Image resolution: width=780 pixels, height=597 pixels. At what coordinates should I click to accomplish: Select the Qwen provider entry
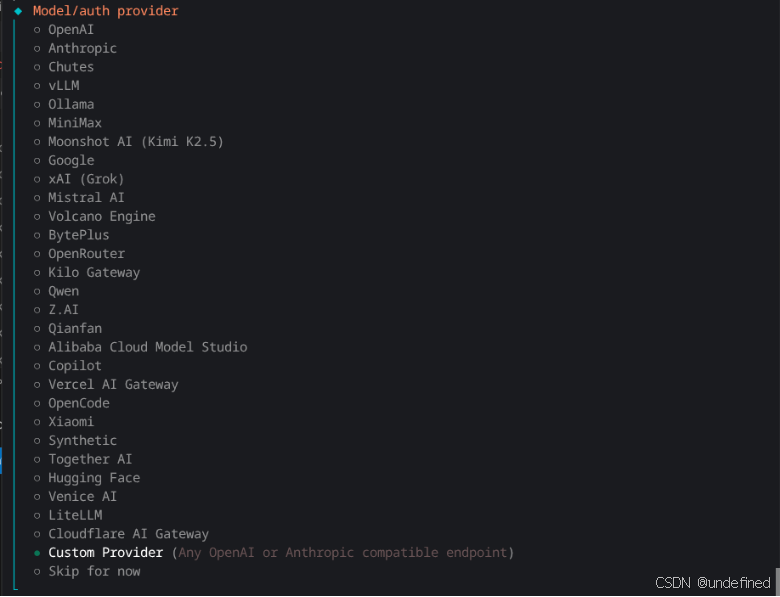[56, 291]
